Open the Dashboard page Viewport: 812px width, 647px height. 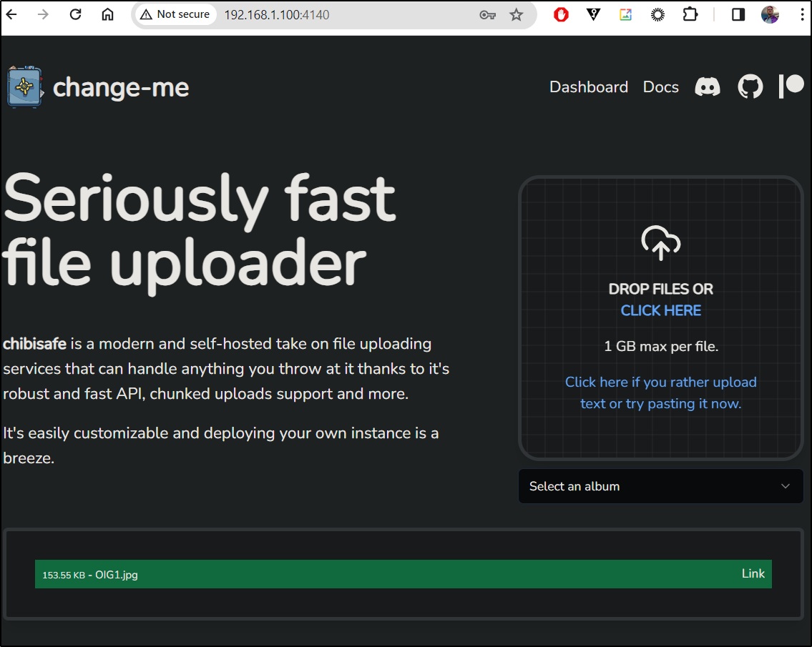click(x=588, y=87)
